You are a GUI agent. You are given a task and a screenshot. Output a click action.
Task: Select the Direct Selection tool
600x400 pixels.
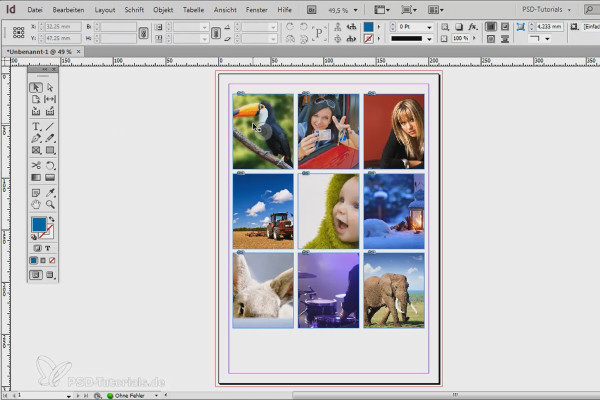click(50, 88)
